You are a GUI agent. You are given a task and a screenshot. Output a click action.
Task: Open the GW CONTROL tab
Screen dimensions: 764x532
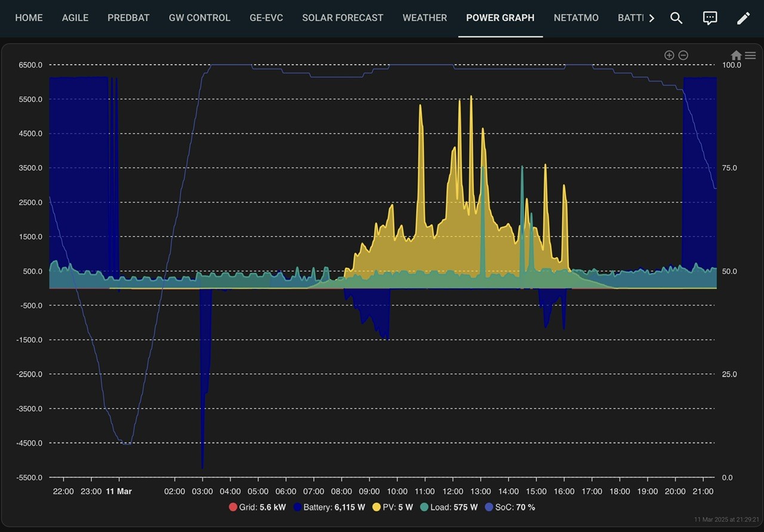pyautogui.click(x=199, y=18)
